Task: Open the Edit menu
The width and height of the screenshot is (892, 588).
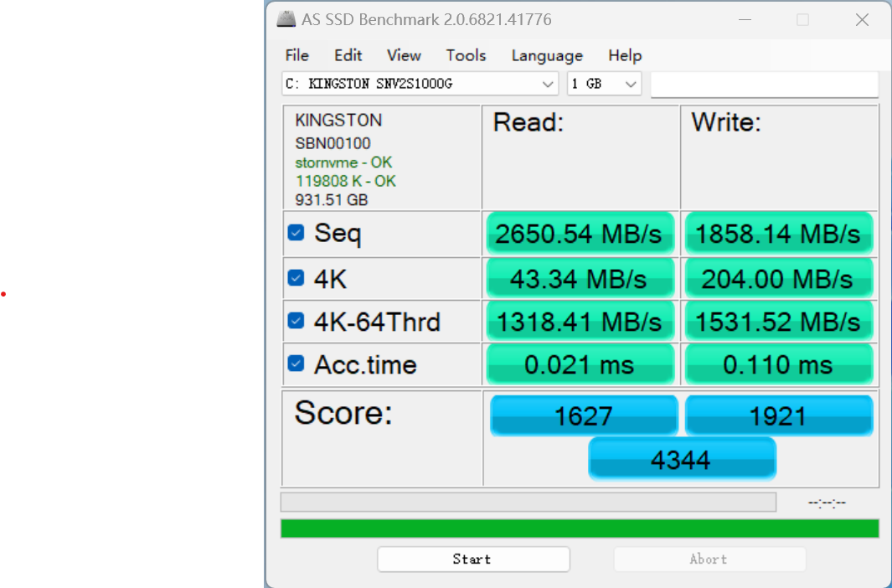Action: tap(348, 55)
